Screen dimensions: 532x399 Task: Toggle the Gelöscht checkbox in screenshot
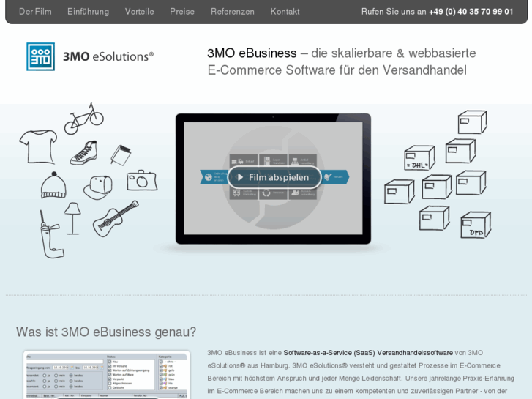110,387
